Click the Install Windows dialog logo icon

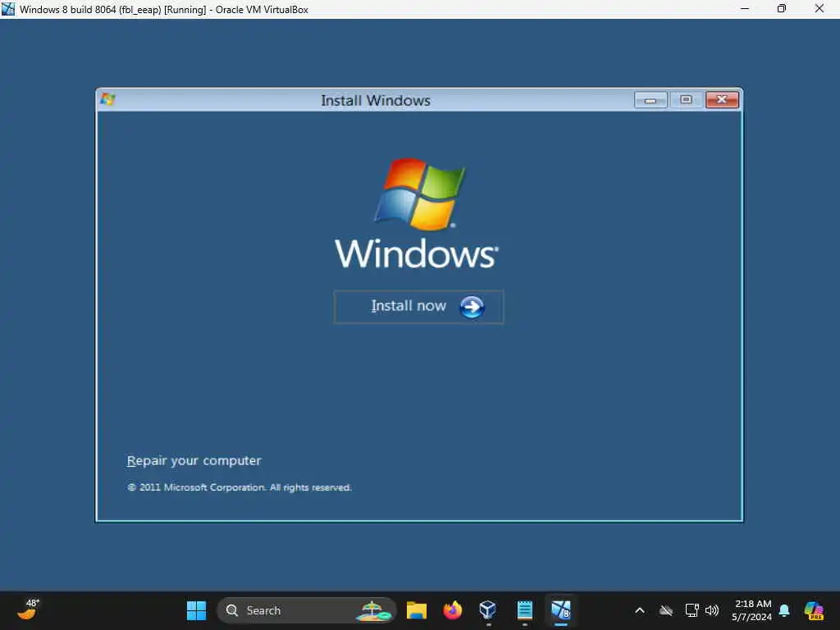[x=107, y=99]
